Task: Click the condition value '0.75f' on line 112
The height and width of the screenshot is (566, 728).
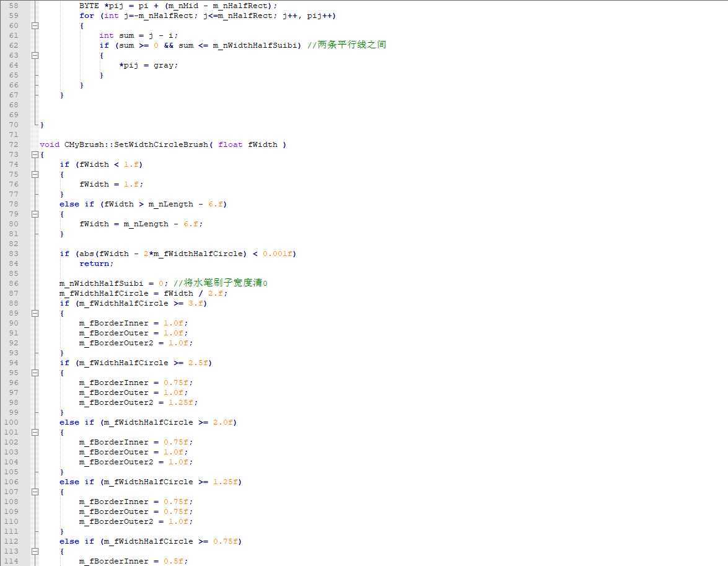Action: pyautogui.click(x=225, y=541)
